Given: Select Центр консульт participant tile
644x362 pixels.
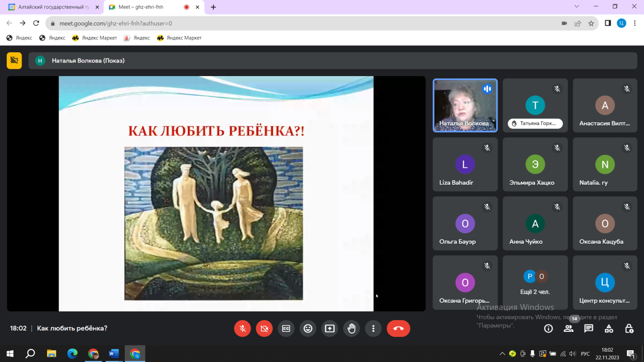Looking at the screenshot, I should tap(605, 282).
